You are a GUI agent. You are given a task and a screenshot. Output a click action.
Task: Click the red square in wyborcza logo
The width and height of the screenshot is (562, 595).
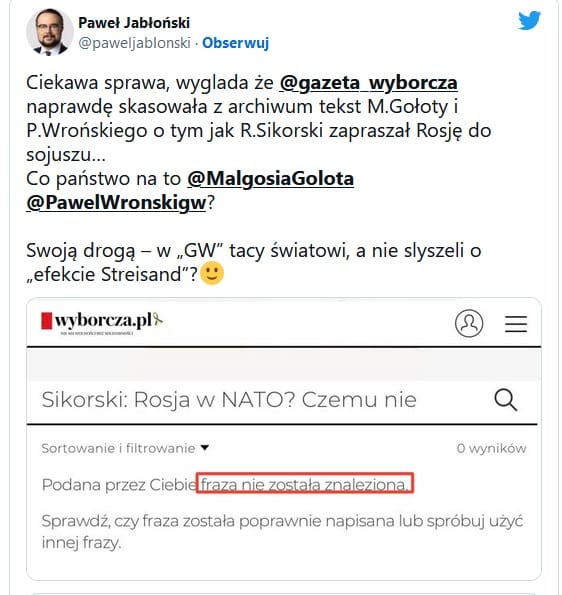46,321
